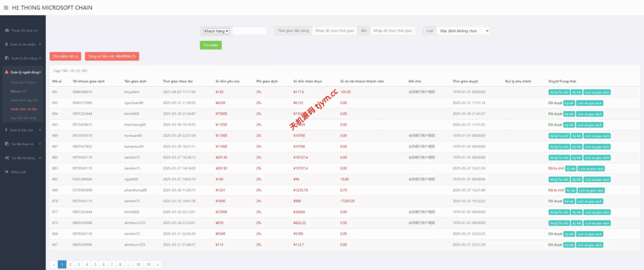This screenshot has width=644, height=270.
Task: Click the Đăng xuất logout icon
Action: [6, 171]
